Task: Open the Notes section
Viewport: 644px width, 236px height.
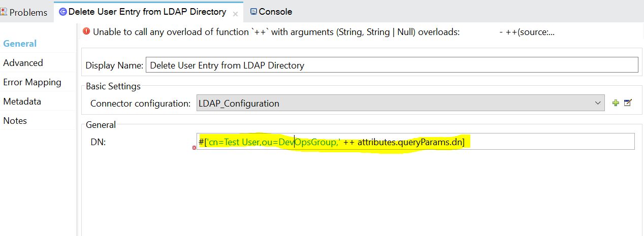Action: (x=15, y=121)
